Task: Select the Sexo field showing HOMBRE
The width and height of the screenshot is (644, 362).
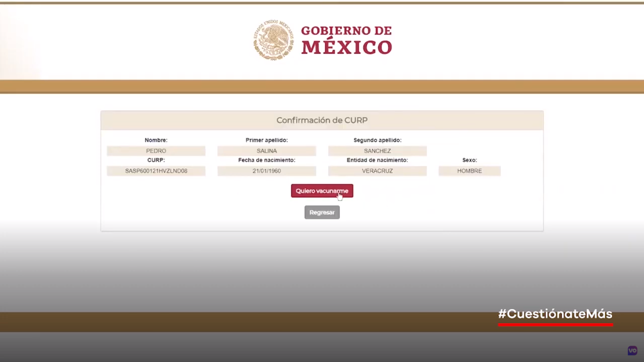Action: [469, 171]
